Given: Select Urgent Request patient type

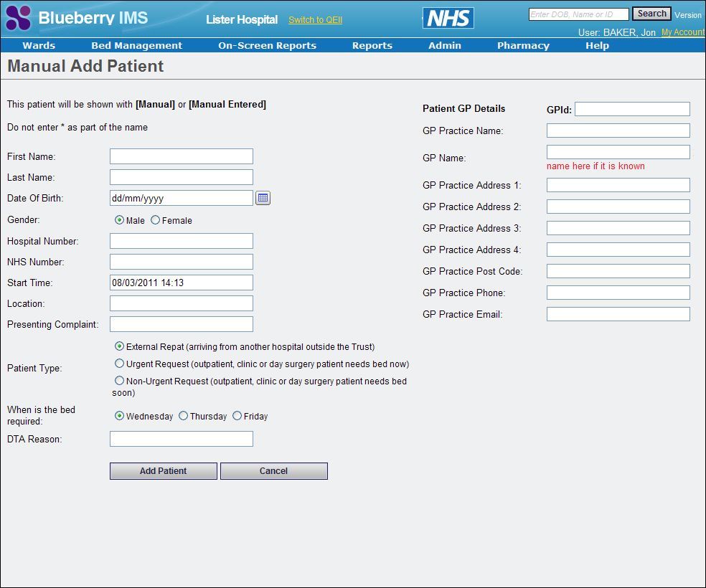Looking at the screenshot, I should coord(120,363).
